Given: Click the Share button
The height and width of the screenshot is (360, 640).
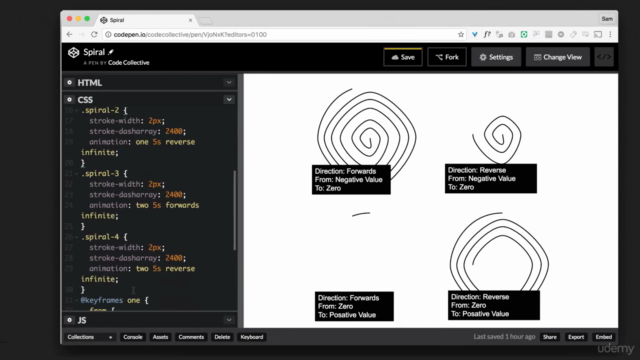Looking at the screenshot, I should 550,337.
